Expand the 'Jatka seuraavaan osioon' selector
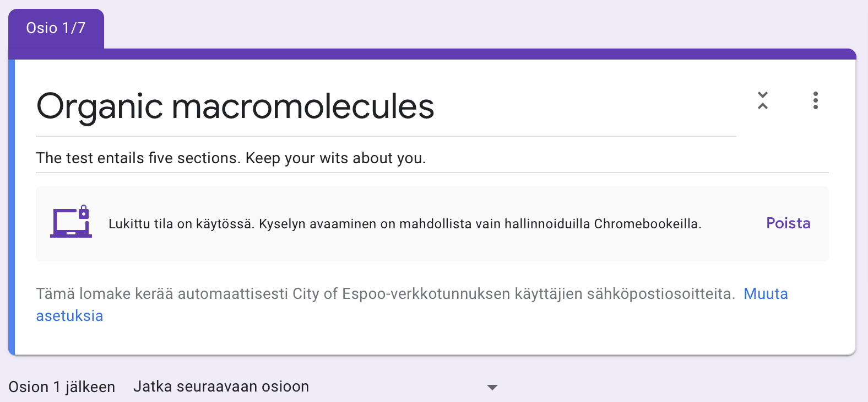 [221, 387]
